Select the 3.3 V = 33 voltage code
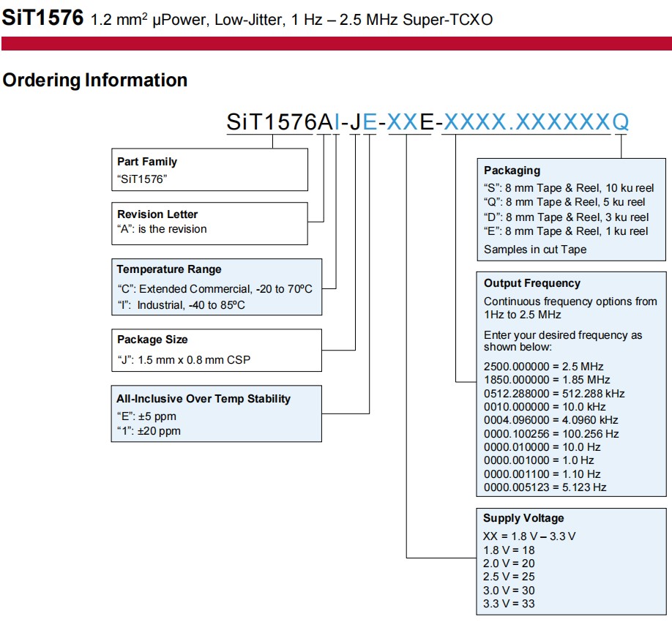The width and height of the screenshot is (672, 625). (509, 605)
